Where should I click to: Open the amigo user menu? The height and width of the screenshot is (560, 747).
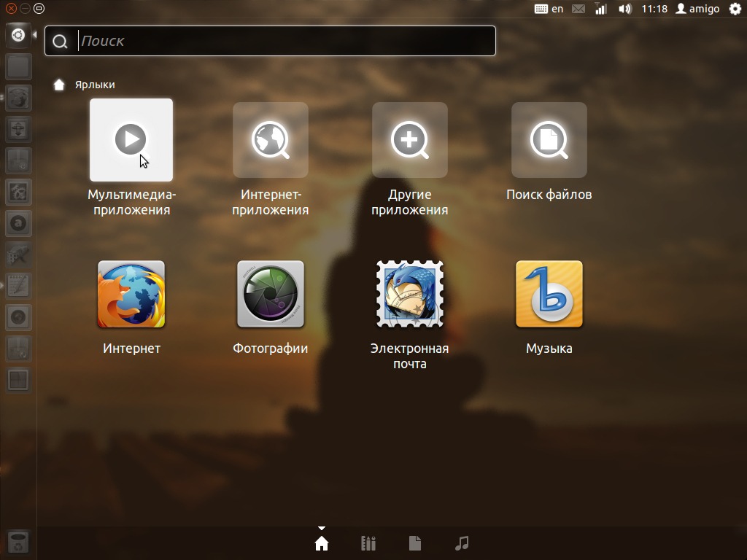697,9
